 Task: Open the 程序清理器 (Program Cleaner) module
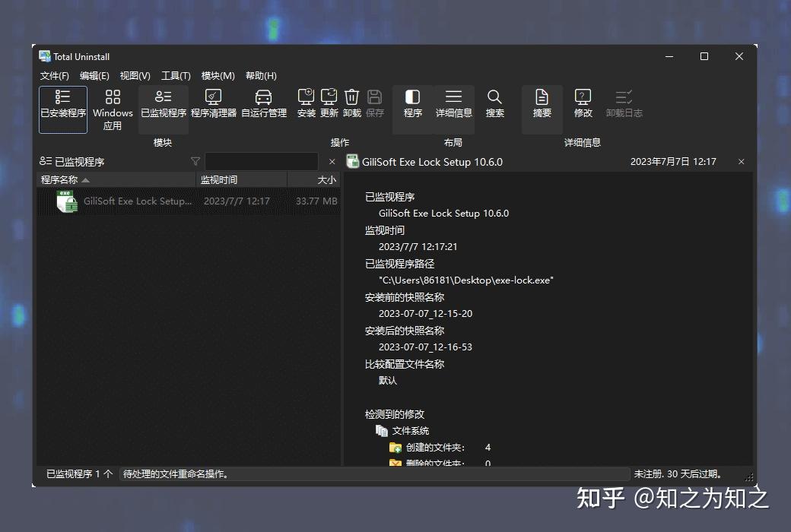pyautogui.click(x=214, y=104)
